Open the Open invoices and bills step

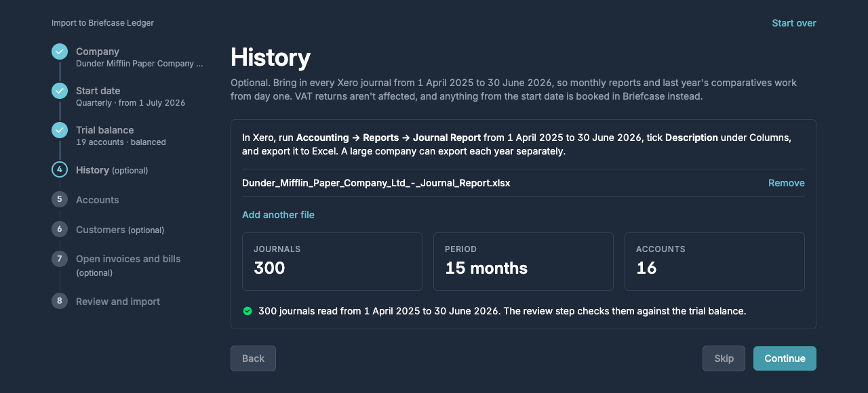pos(128,265)
